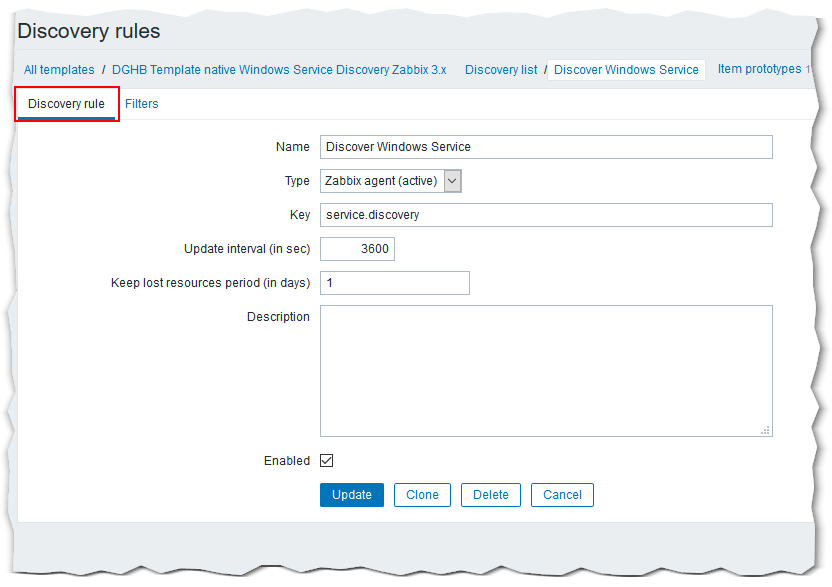Open the All templates breadcrumb link

point(59,70)
